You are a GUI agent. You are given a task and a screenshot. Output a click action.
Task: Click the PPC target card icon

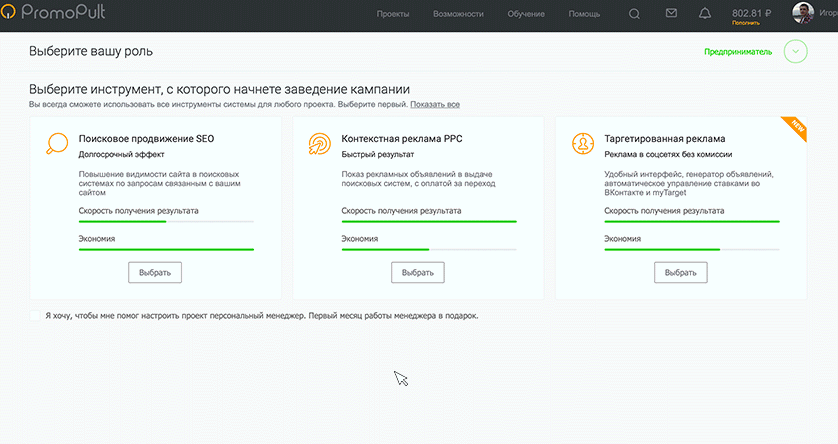point(320,144)
